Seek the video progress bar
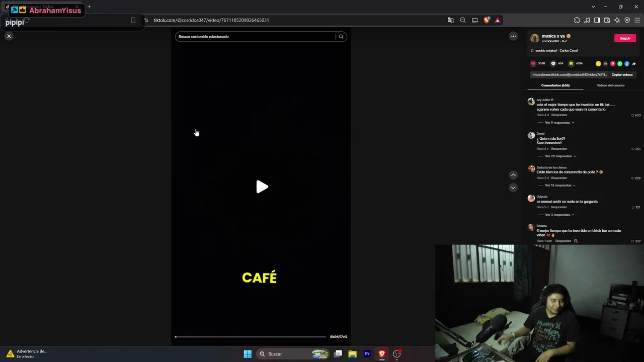Image resolution: width=644 pixels, height=362 pixels. [x=250, y=337]
